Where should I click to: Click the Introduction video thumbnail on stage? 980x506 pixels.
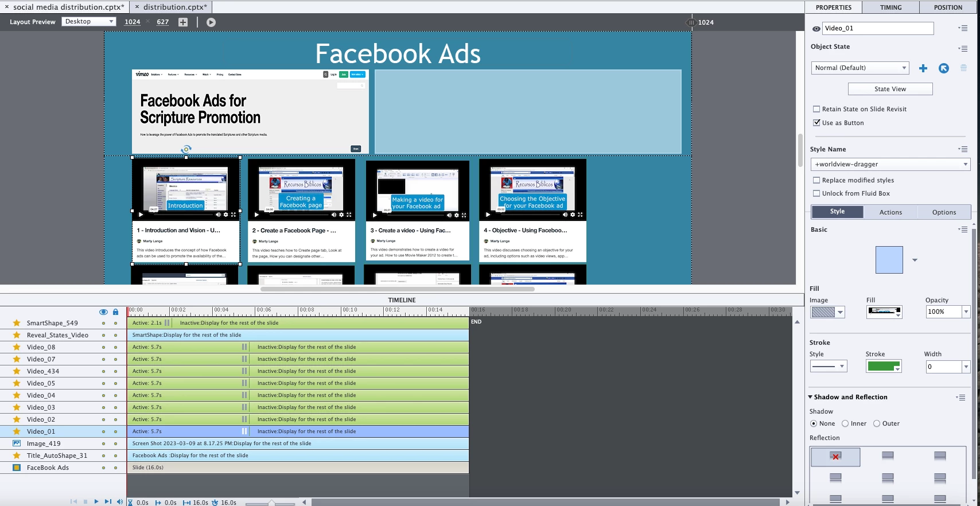pos(186,190)
